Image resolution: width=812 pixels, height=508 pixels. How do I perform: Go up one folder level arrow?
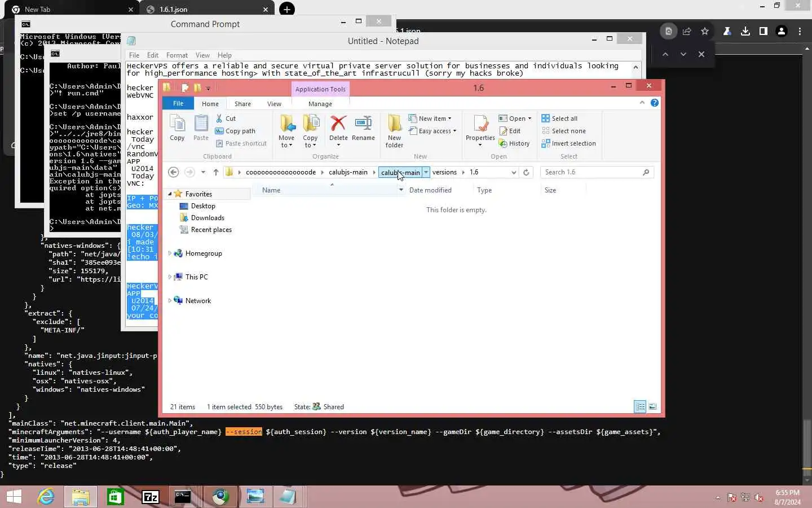click(216, 172)
